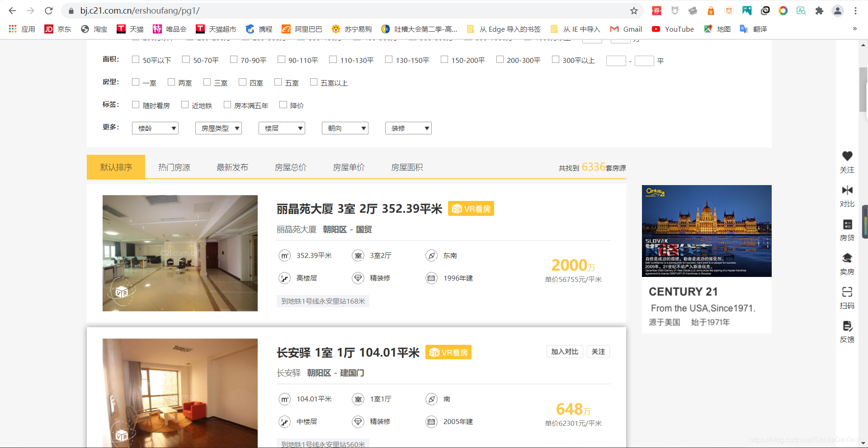The height and width of the screenshot is (448, 868).
Task: Expand the 朝向 dropdown
Action: [345, 128]
